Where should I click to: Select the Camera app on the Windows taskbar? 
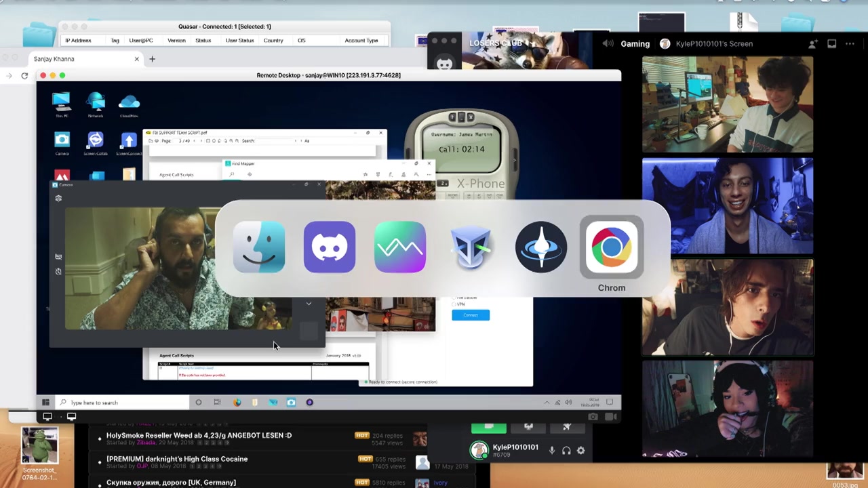click(x=291, y=402)
